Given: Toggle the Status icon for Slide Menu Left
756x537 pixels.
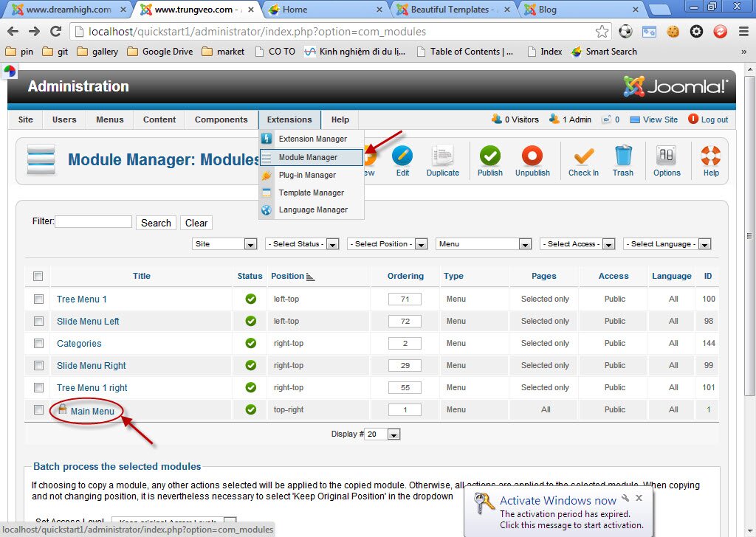Looking at the screenshot, I should (250, 321).
